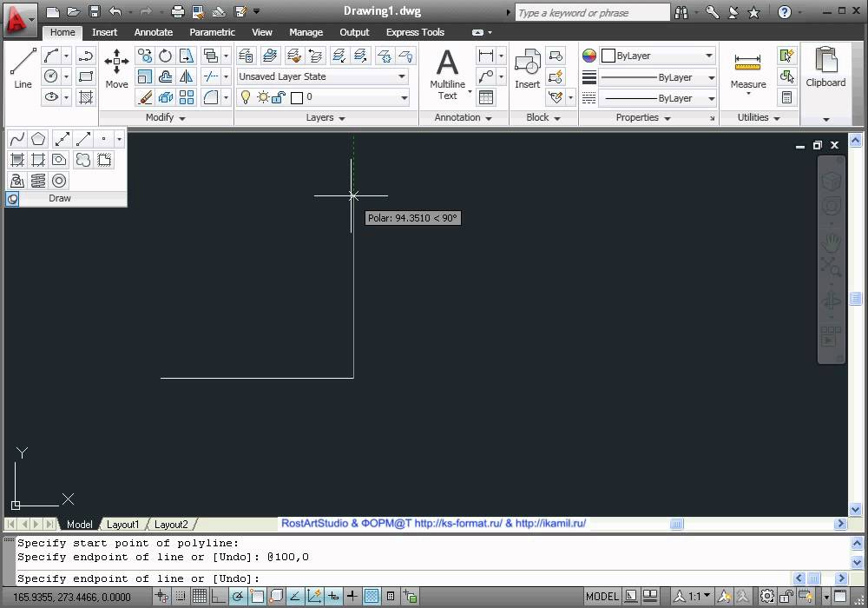Select the Erase tool
868x608 pixels.
coord(145,97)
